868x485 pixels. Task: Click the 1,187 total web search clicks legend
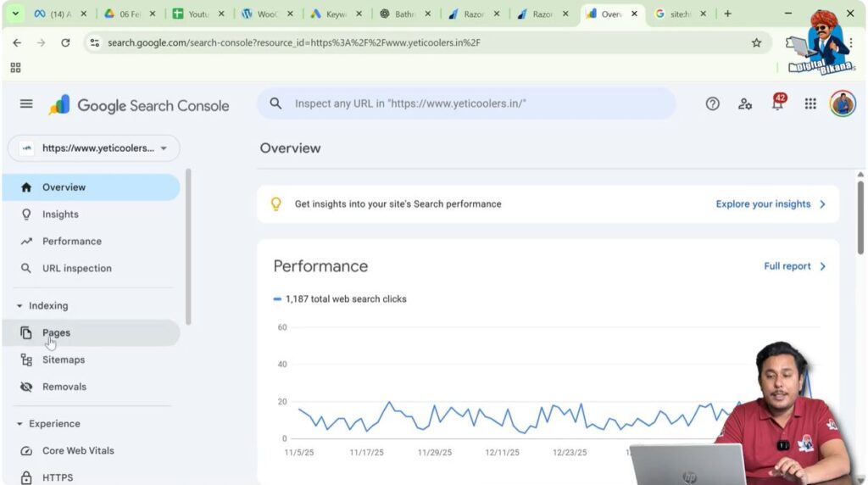pyautogui.click(x=340, y=299)
